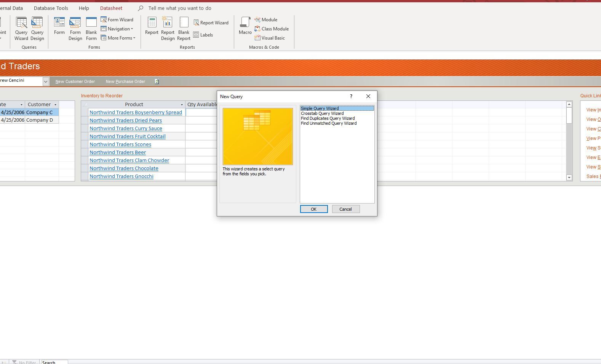Create a Blank Report
The height and width of the screenshot is (364, 601).
(184, 29)
